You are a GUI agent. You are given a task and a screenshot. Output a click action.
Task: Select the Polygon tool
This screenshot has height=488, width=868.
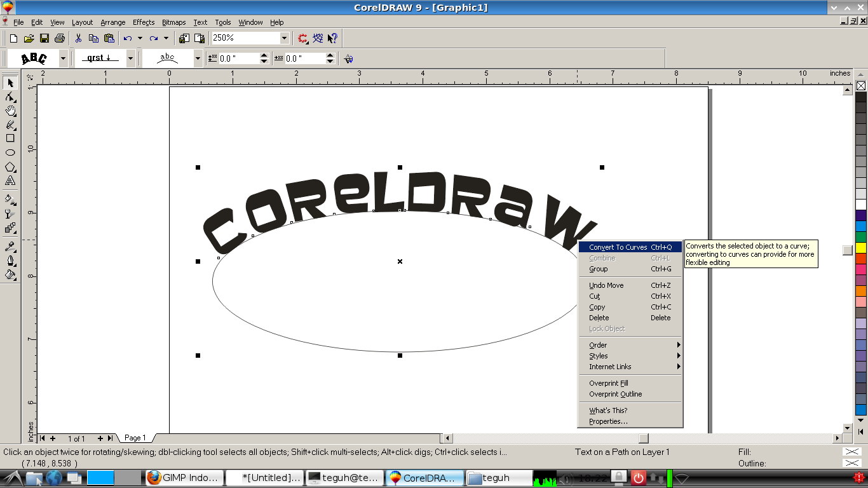click(10, 167)
